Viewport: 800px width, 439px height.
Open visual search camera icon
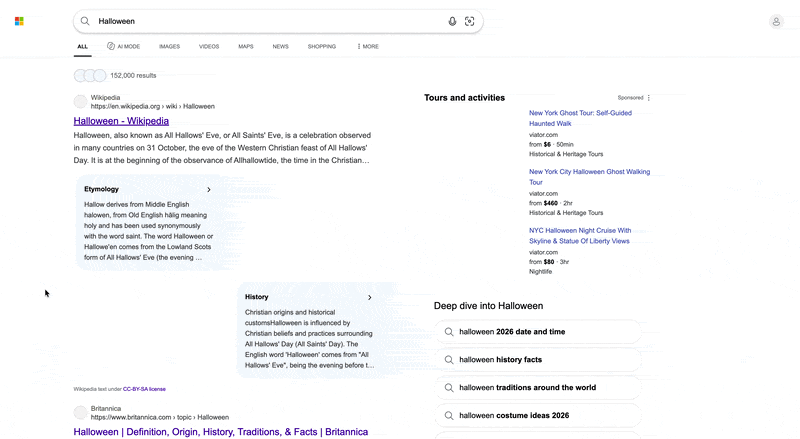[469, 21]
